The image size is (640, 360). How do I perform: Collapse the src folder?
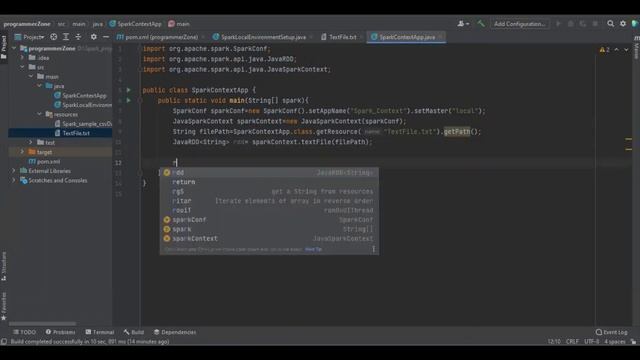22,67
